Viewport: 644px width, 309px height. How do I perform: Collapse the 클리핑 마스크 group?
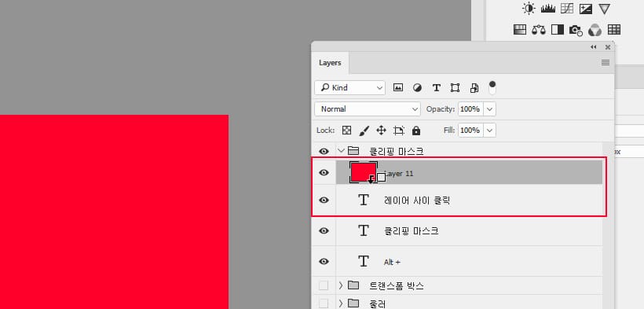341,151
